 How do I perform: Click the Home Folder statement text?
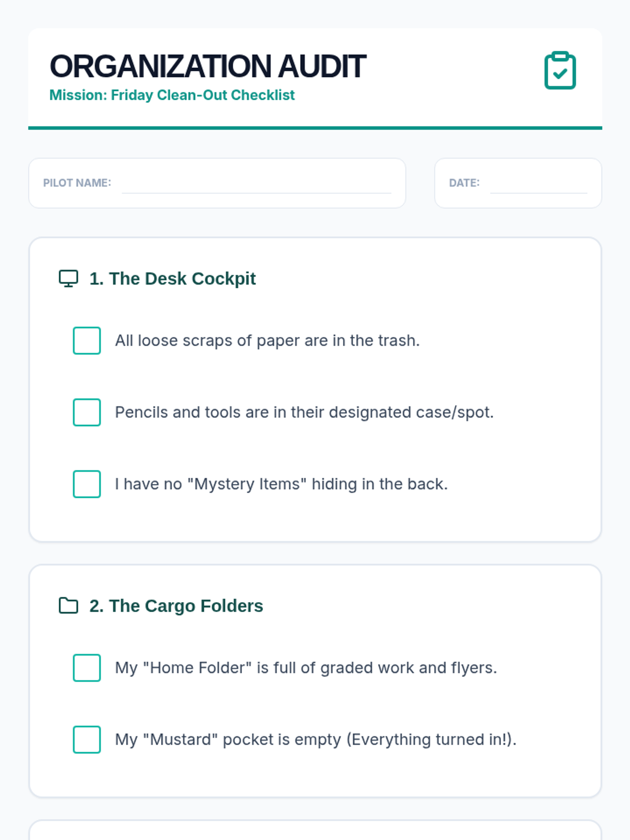306,668
